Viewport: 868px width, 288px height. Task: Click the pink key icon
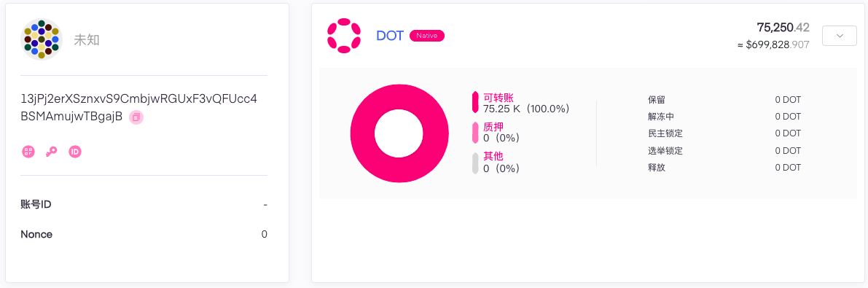click(x=52, y=151)
